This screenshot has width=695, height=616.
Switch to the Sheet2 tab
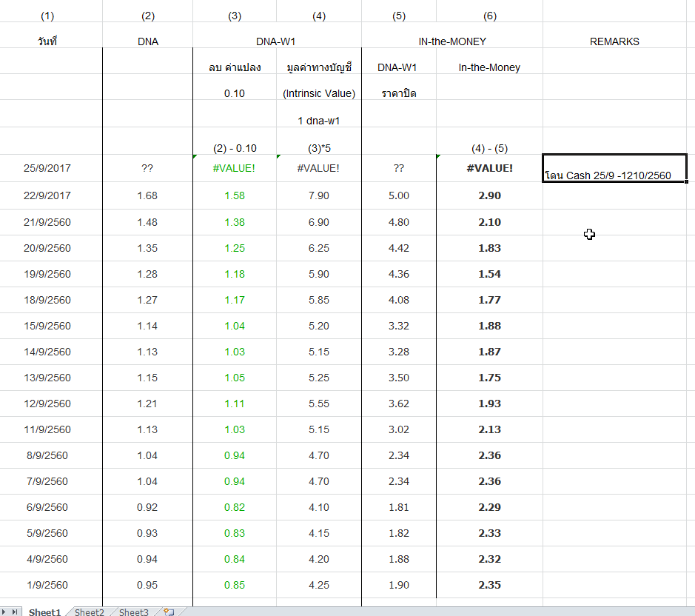pyautogui.click(x=89, y=612)
